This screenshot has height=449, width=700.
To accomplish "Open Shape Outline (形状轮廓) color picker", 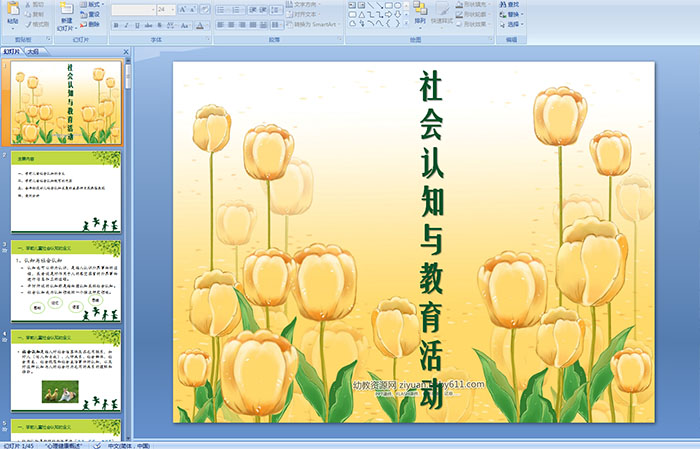I will coord(473,14).
